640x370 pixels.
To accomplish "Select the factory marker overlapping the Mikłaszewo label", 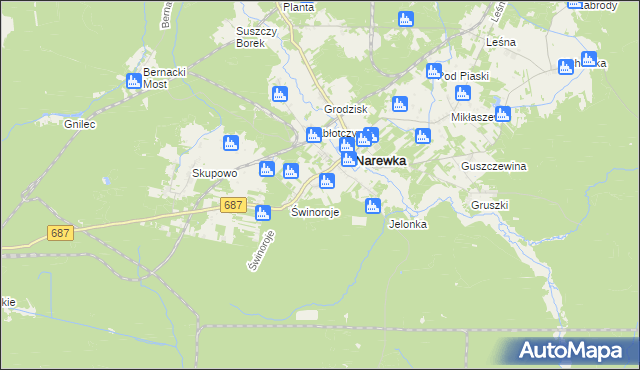I will click(503, 114).
